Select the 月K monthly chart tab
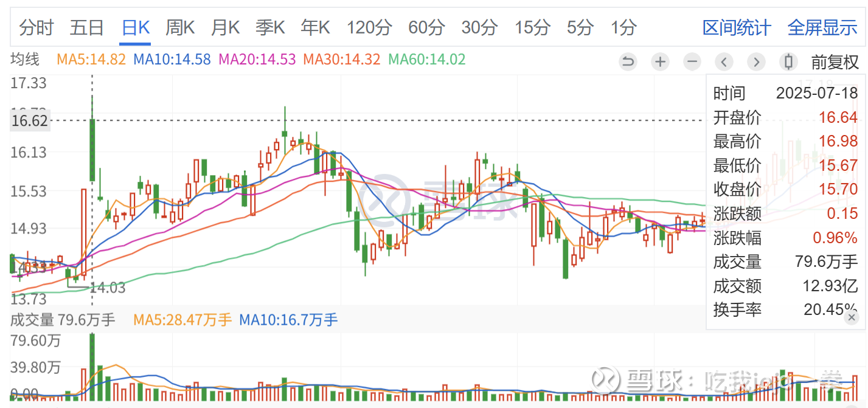868x408 pixels. [225, 27]
